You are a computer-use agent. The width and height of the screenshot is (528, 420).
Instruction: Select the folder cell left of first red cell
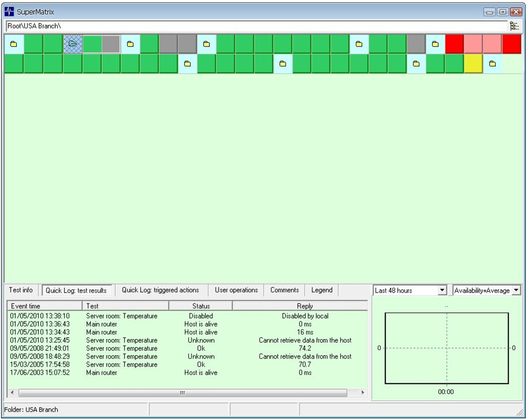coord(435,44)
